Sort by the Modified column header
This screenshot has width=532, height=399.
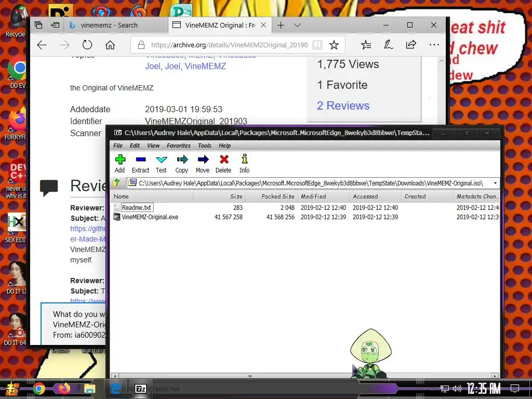coord(323,196)
